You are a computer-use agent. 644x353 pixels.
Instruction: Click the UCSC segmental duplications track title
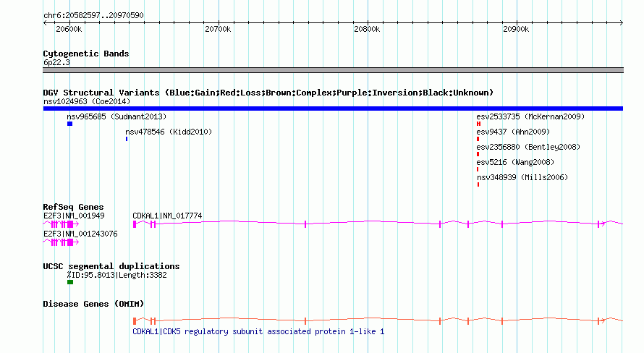click(x=111, y=266)
